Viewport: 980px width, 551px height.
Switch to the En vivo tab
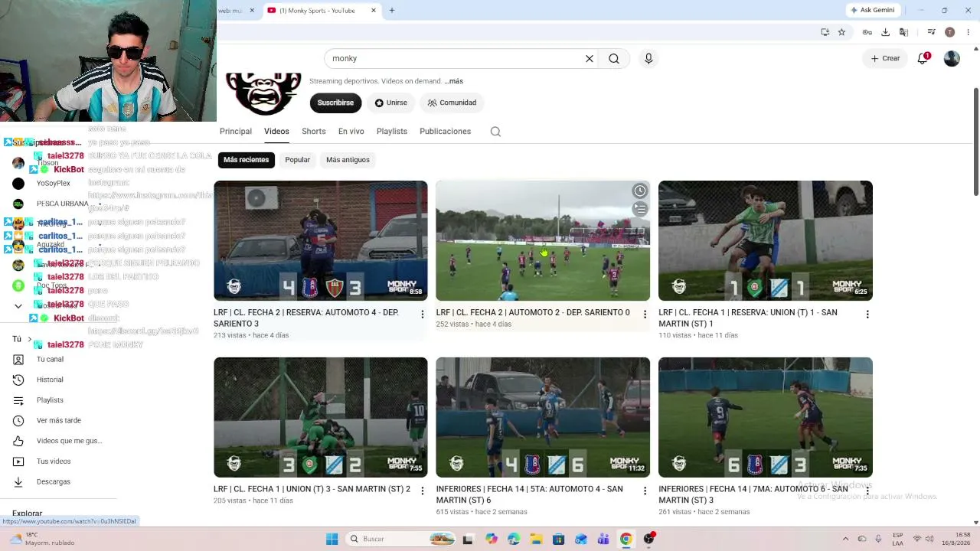point(351,132)
